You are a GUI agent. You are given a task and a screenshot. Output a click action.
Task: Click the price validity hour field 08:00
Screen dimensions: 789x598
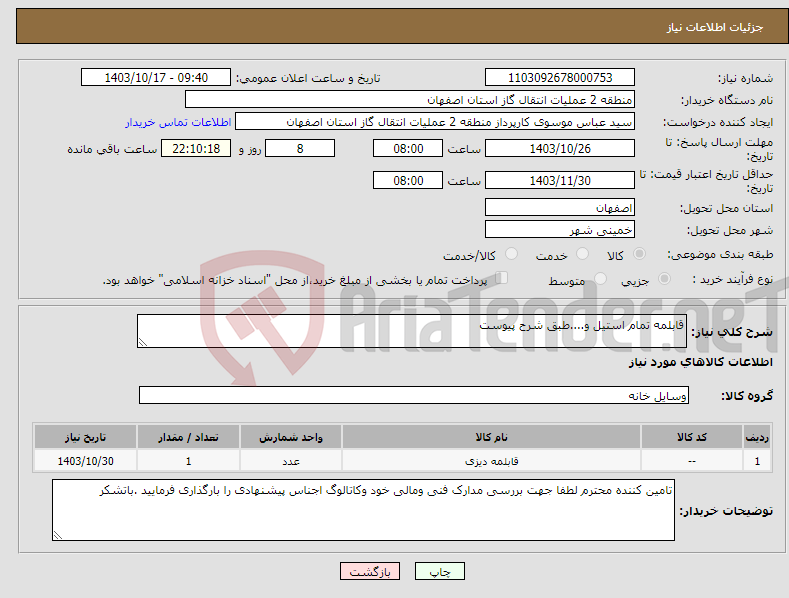tap(408, 180)
